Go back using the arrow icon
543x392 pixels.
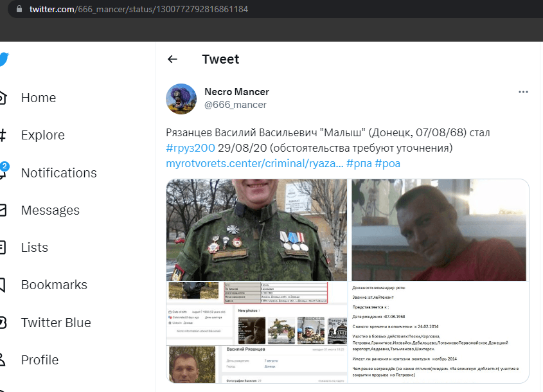[x=172, y=59]
